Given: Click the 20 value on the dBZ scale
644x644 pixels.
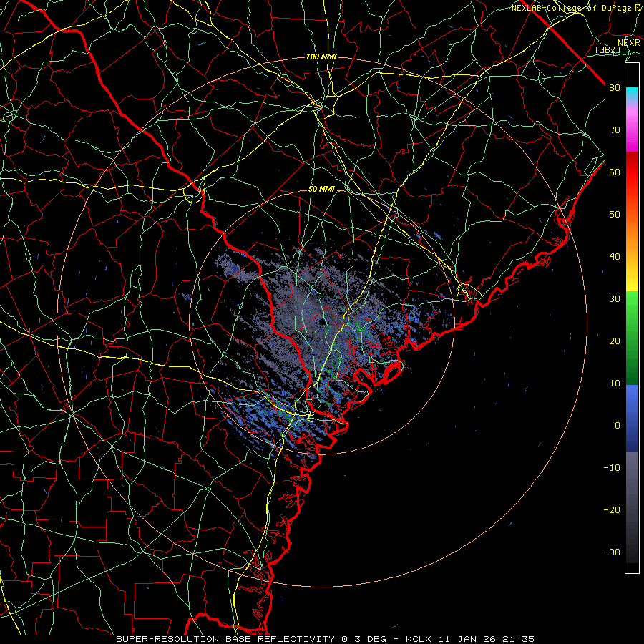Looking at the screenshot, I should (615, 341).
